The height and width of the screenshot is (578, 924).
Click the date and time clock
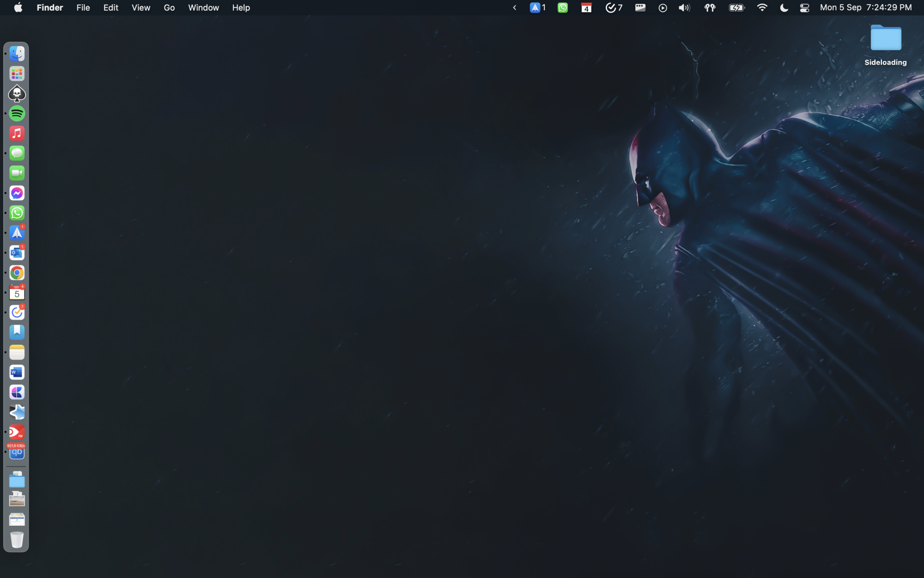(866, 7)
